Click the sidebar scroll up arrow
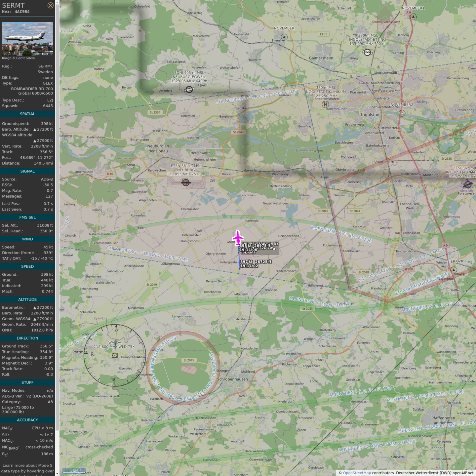The height and width of the screenshot is (476, 476). [x=57, y=2]
